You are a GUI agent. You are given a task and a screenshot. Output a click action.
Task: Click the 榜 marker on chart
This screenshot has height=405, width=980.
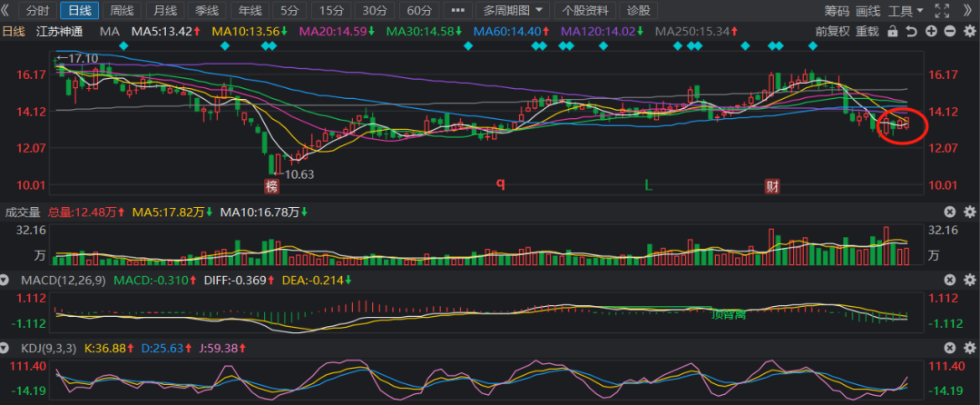271,186
